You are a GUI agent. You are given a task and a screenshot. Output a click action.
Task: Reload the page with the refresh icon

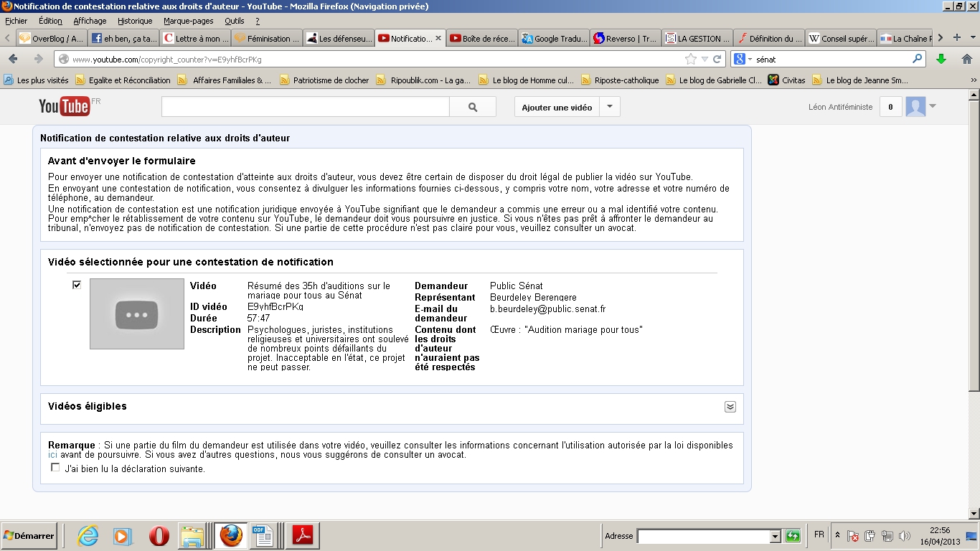717,59
